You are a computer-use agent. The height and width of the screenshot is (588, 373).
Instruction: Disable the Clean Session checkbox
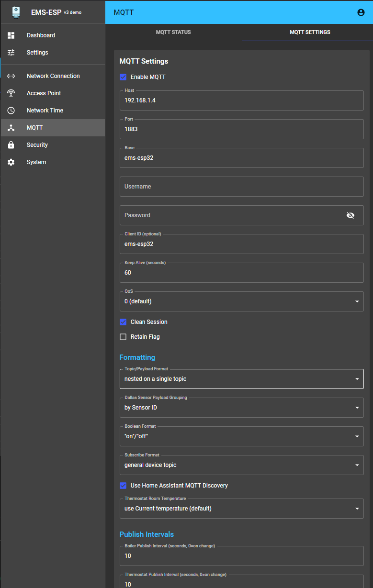click(x=123, y=322)
